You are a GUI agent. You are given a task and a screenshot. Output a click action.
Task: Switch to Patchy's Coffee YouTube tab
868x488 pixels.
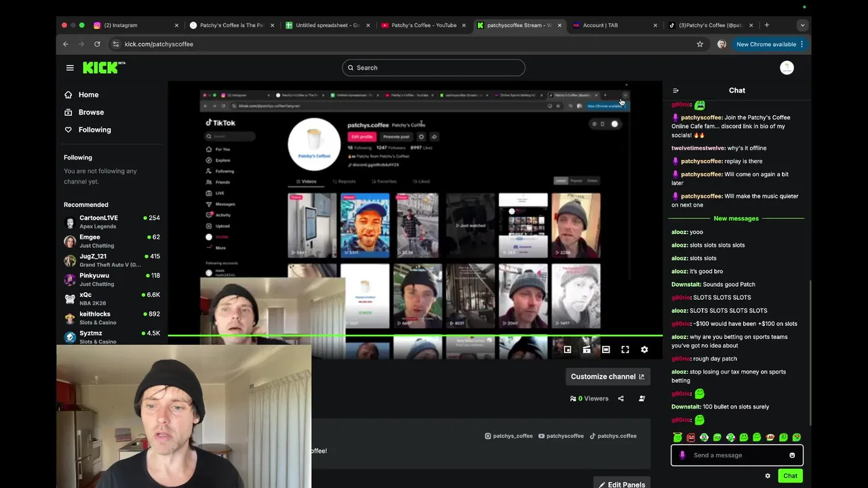tap(423, 25)
